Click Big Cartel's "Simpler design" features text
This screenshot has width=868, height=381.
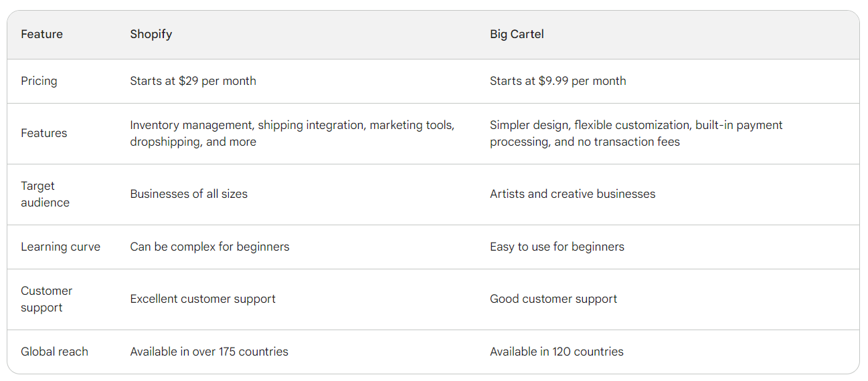[x=636, y=133]
